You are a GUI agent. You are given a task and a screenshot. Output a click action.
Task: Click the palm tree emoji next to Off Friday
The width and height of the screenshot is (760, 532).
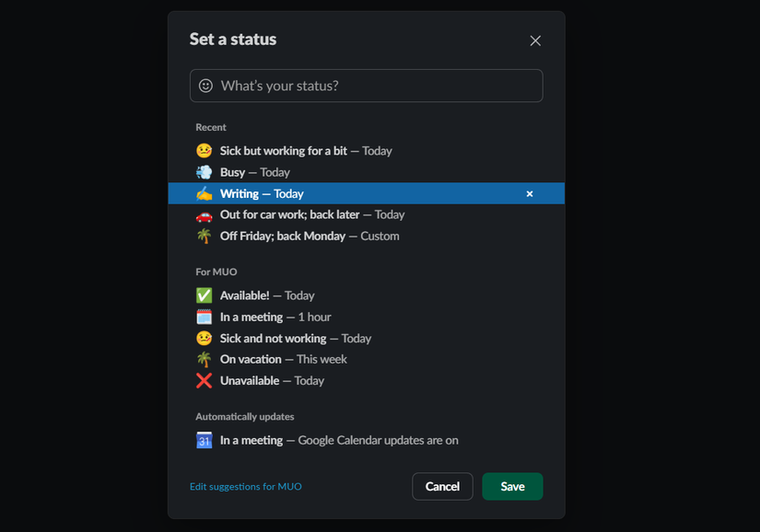click(204, 236)
